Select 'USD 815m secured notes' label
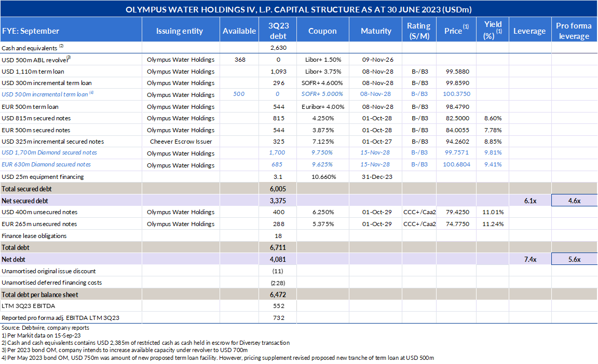 (x=36, y=118)
